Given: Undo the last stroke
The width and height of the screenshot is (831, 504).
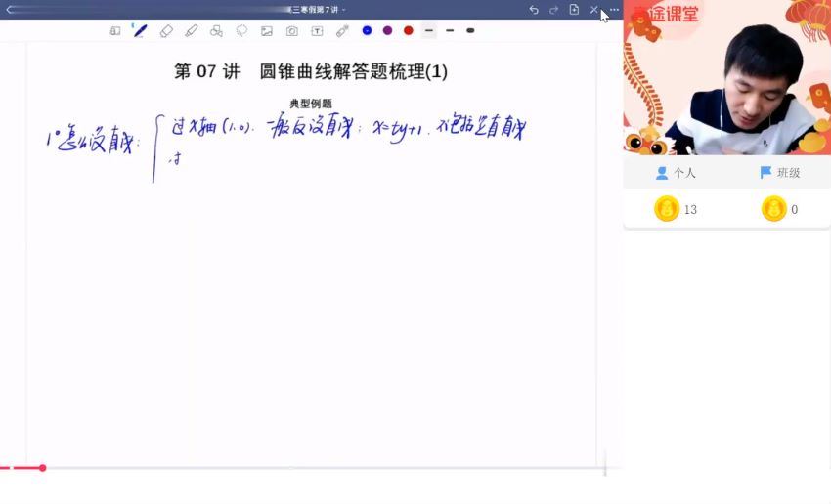Looking at the screenshot, I should tap(534, 10).
